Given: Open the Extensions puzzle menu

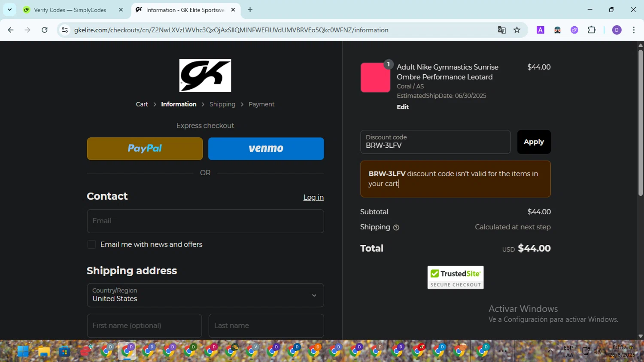Looking at the screenshot, I should [x=592, y=30].
